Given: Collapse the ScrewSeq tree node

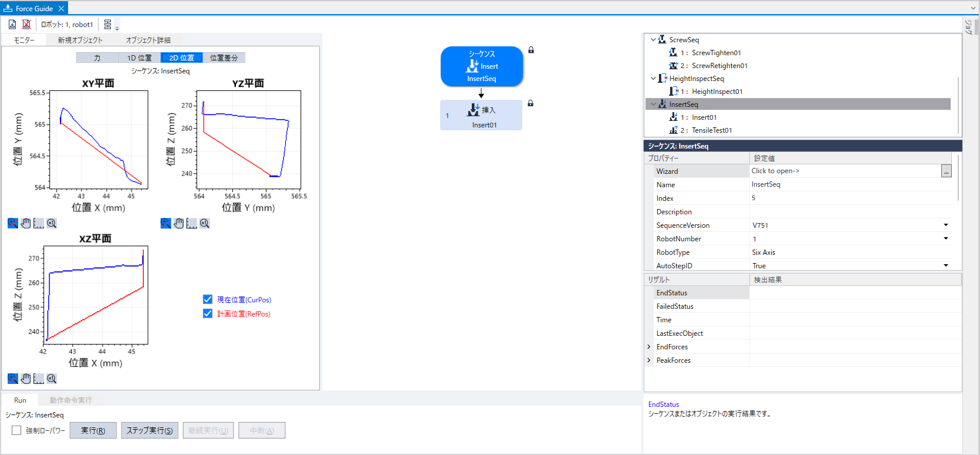Looking at the screenshot, I should [653, 40].
